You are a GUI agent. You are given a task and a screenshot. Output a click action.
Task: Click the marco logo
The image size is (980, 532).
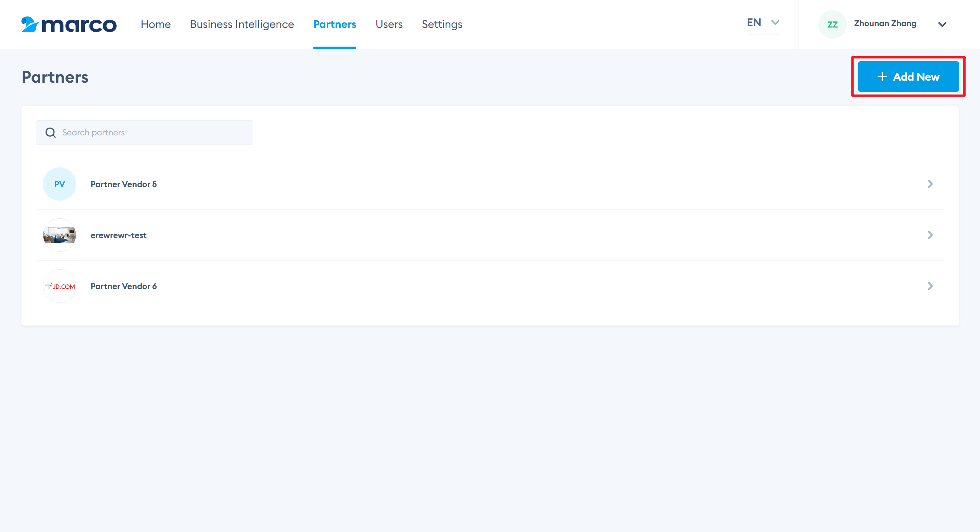pos(69,24)
